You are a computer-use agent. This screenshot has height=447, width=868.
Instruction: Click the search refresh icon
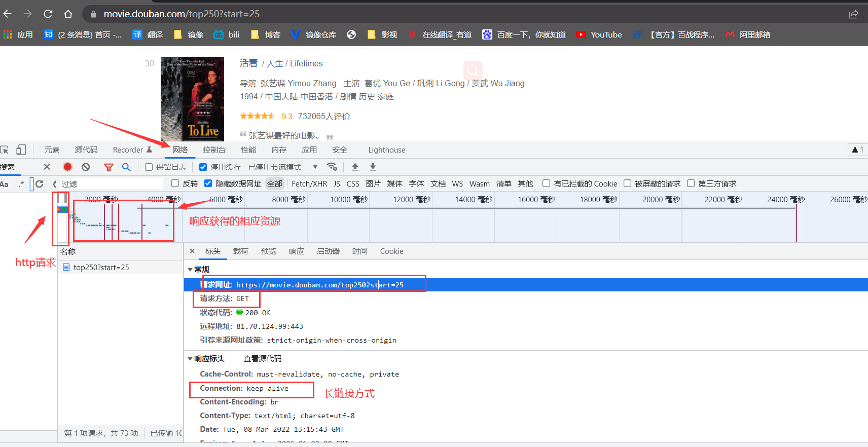click(x=40, y=184)
